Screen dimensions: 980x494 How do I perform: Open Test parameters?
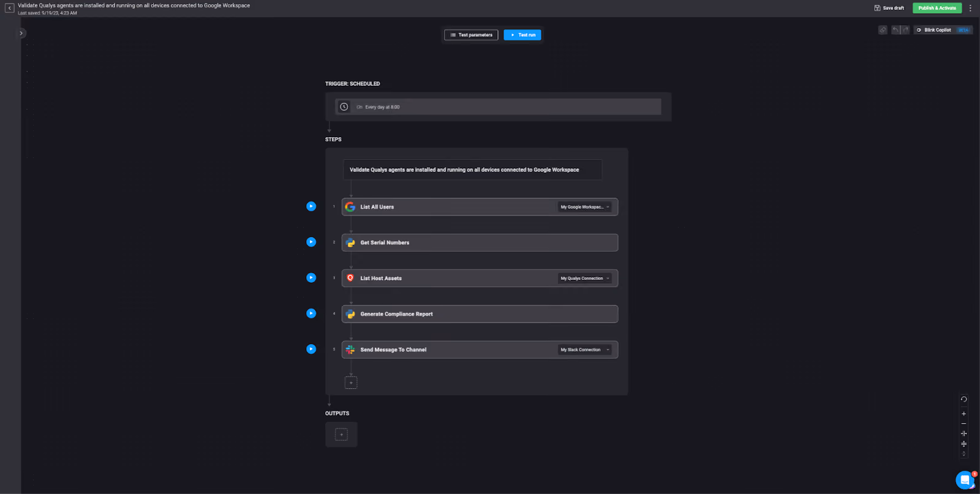point(471,35)
